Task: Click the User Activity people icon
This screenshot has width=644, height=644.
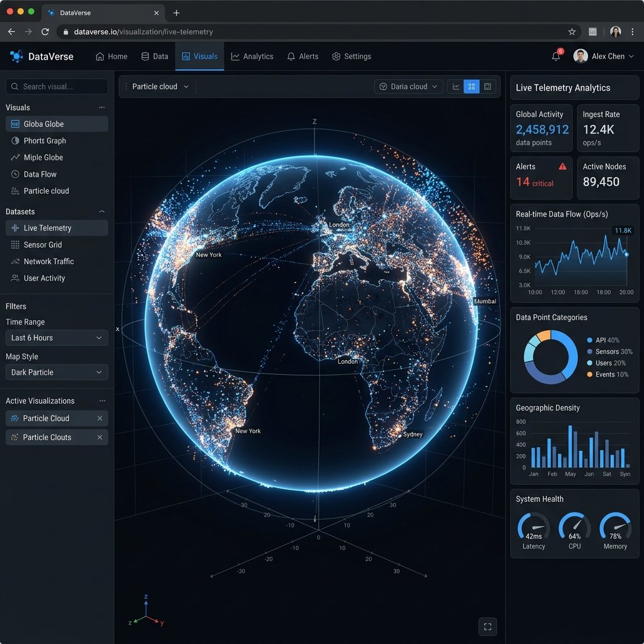Action: pos(15,278)
